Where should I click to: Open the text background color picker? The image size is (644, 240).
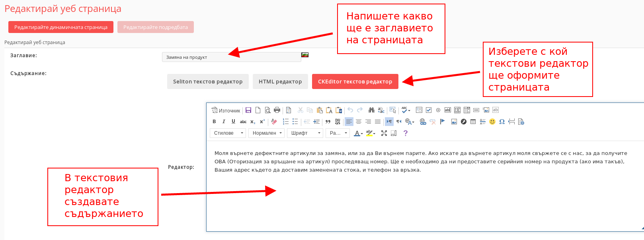(x=370, y=133)
